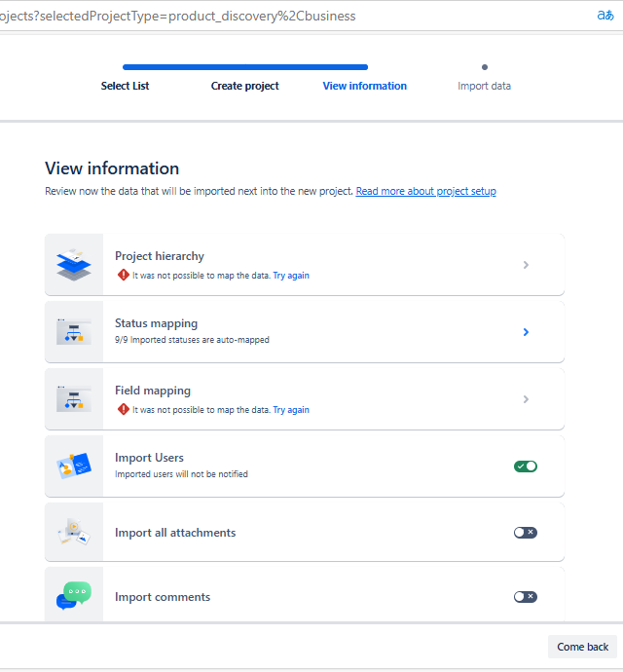This screenshot has height=672, width=623.
Task: Go to the Create project step
Action: pyautogui.click(x=244, y=86)
